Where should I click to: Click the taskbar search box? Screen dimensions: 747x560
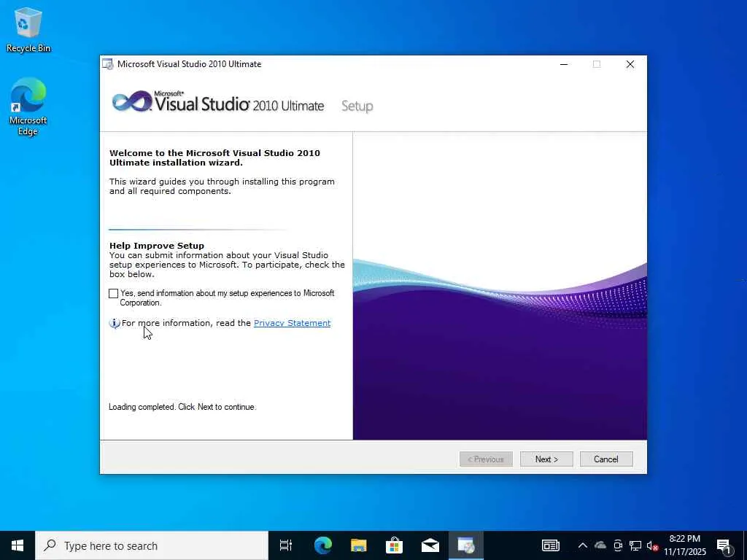152,545
